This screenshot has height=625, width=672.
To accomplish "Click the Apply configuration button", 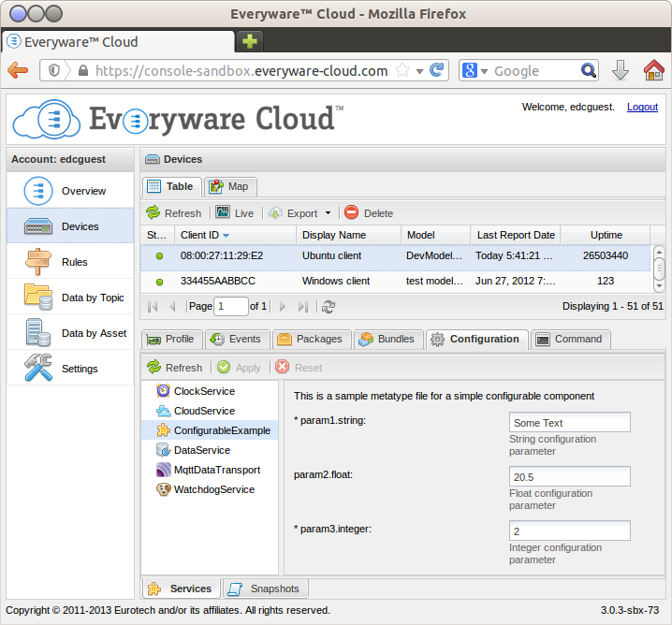I will [240, 368].
